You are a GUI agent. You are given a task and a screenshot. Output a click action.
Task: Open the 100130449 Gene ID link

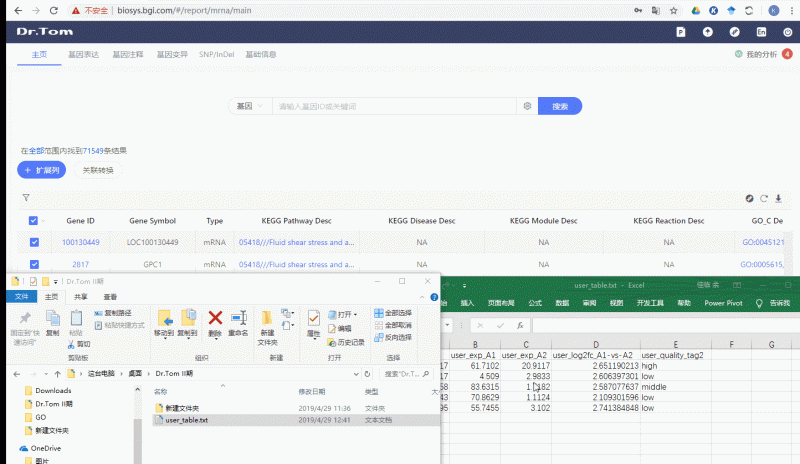pos(81,242)
